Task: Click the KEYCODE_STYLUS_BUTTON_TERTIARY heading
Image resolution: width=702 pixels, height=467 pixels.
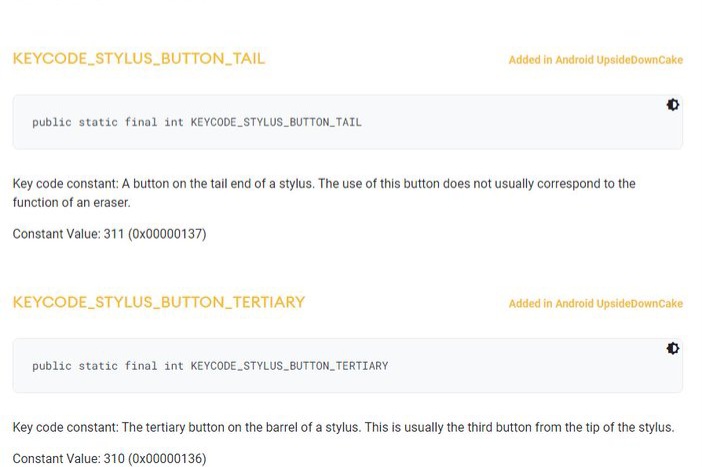Action: 159,302
